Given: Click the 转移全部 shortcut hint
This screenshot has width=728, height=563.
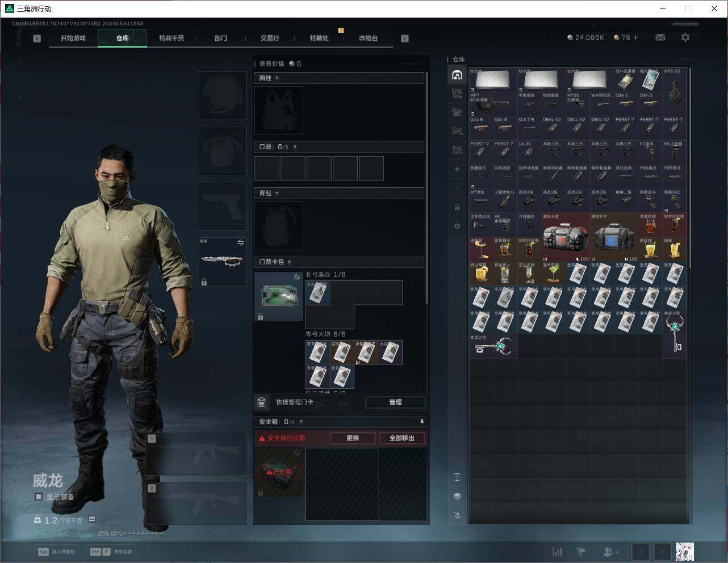Looking at the screenshot, I should [x=111, y=552].
